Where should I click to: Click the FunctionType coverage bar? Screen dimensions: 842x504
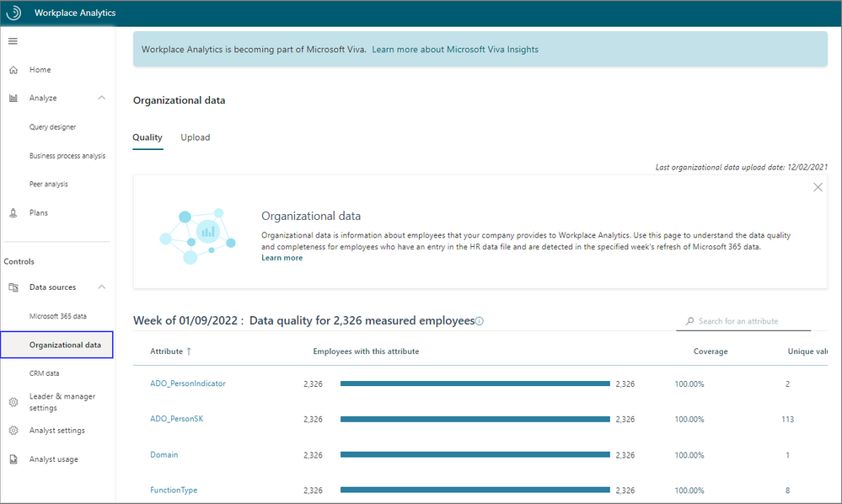click(475, 490)
